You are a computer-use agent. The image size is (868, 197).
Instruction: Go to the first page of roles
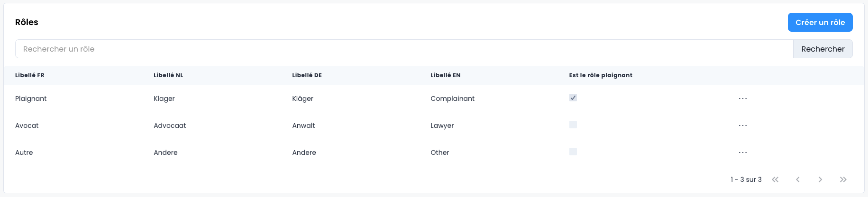coord(775,179)
